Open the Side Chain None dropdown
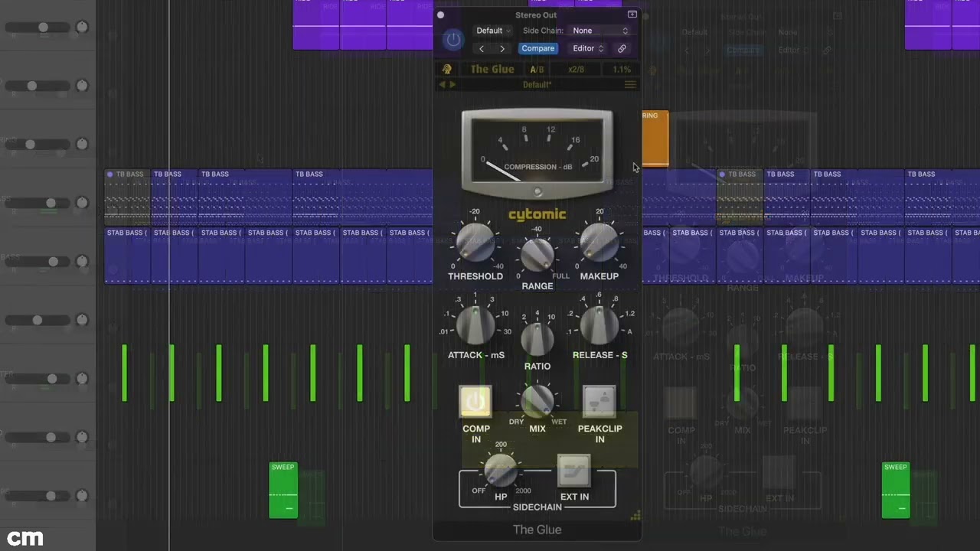Viewport: 980px width, 551px height. pyautogui.click(x=600, y=31)
